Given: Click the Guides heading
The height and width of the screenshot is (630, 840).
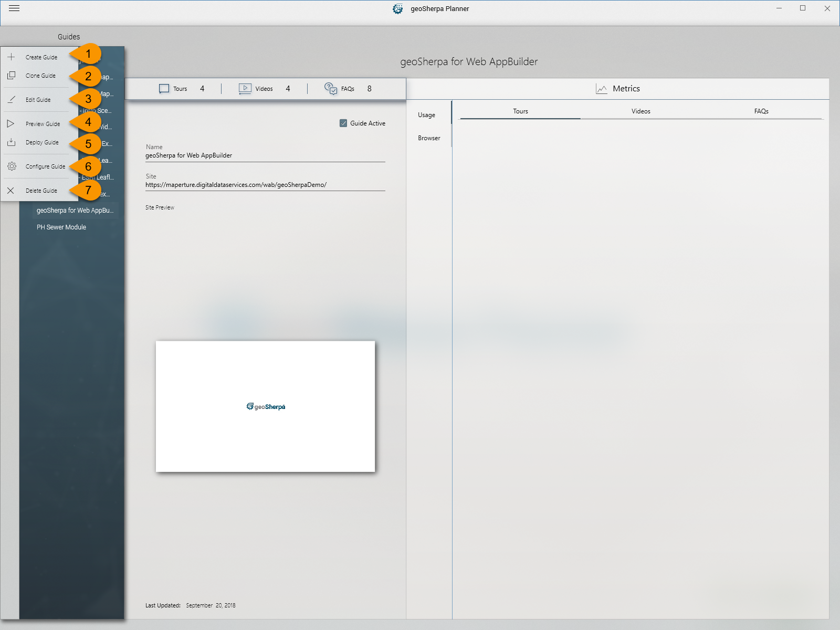Looking at the screenshot, I should [69, 37].
